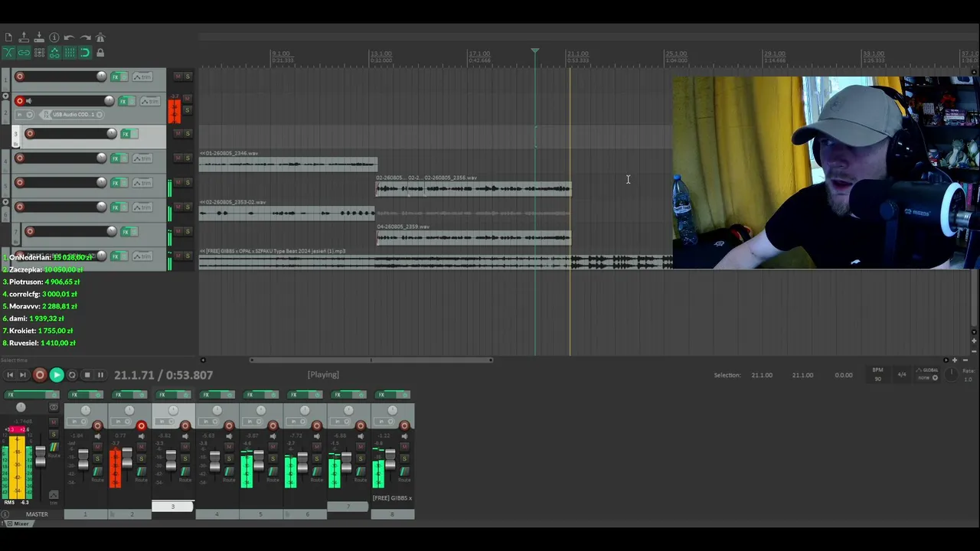Click the Undo arrow icon
Viewport: 980px width, 551px height.
tap(69, 37)
